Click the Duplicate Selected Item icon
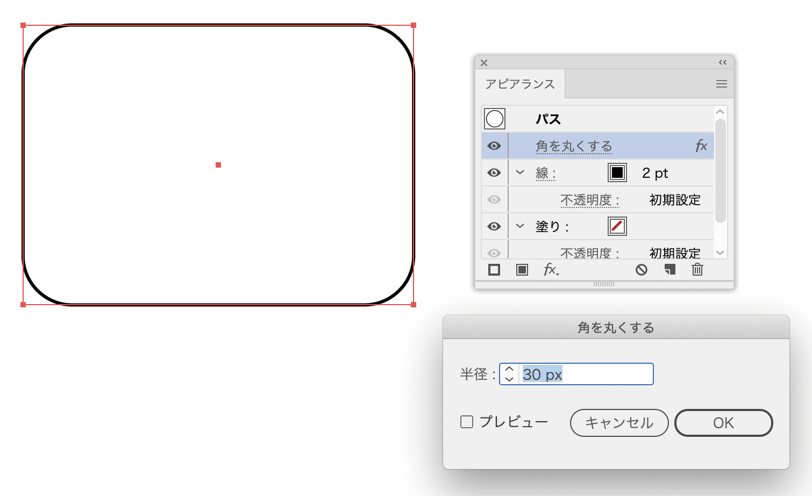812x504 pixels. click(669, 270)
